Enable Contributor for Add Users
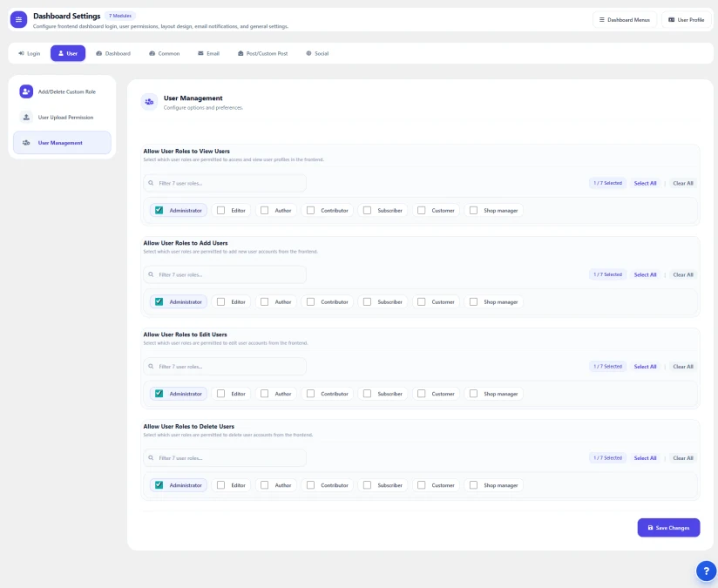 coord(310,301)
